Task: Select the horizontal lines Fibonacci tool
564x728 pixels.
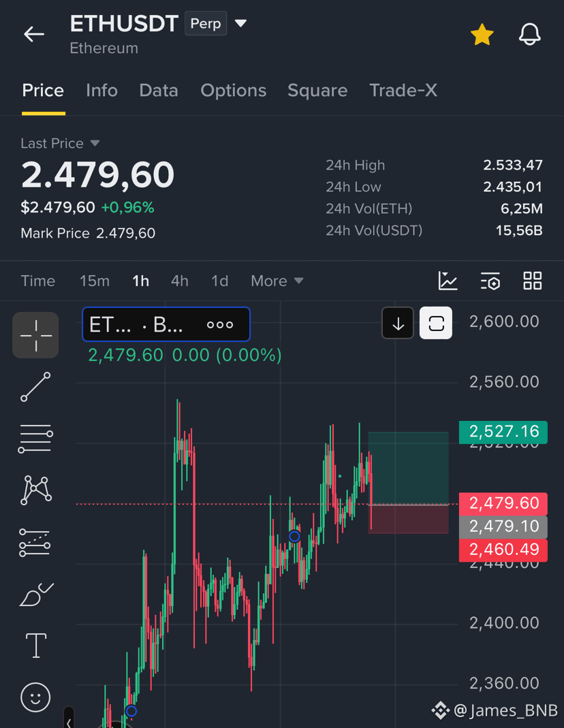Action: [x=35, y=439]
